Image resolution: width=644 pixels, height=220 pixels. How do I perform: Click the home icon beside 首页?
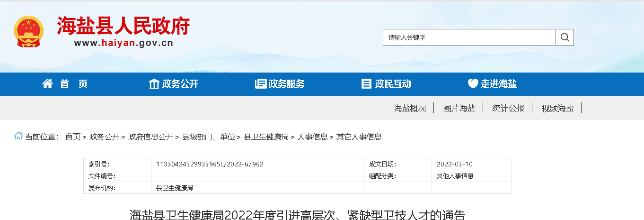coord(47,84)
